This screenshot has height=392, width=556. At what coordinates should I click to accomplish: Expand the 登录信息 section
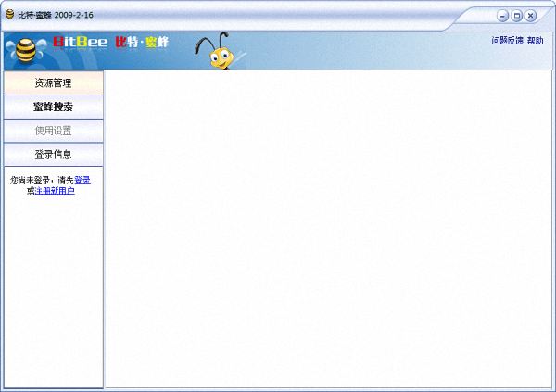53,155
